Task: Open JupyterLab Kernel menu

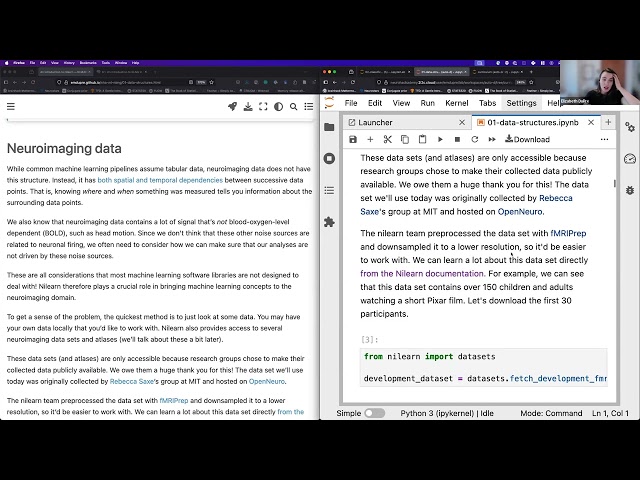Action: click(x=457, y=103)
